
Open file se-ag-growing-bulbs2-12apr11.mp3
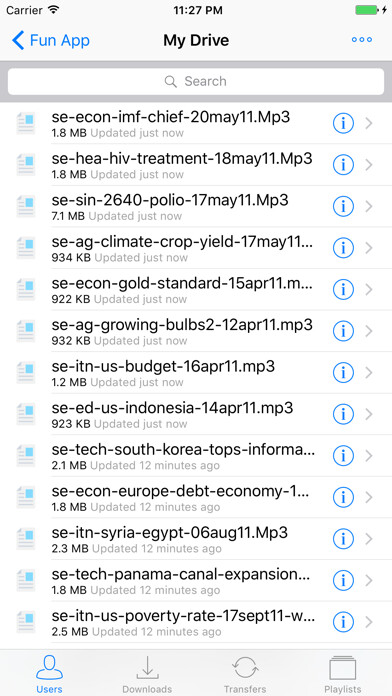point(182,325)
